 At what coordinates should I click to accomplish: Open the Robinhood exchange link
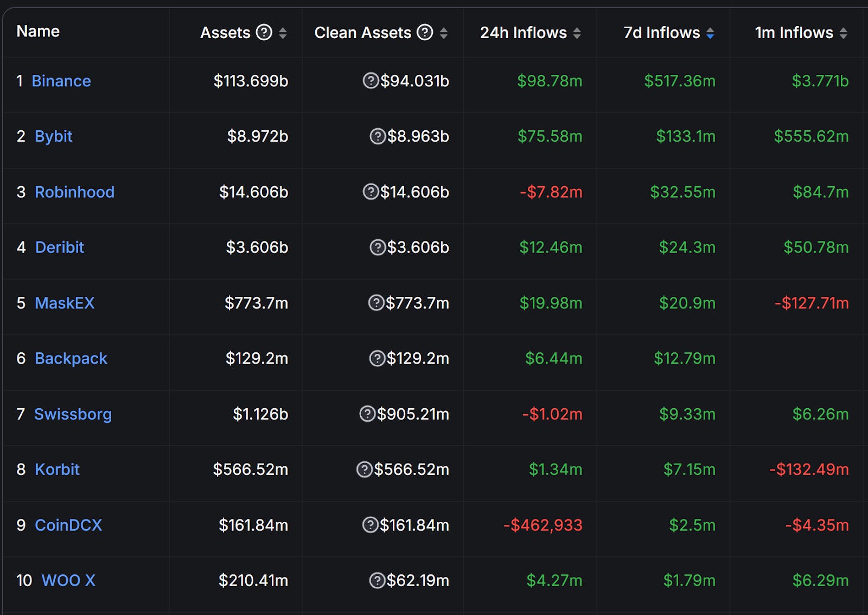(74, 192)
